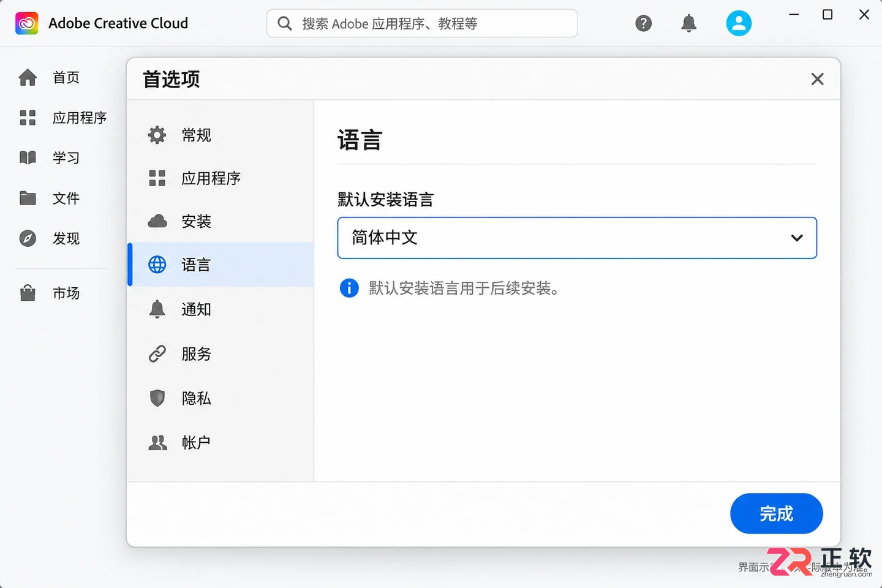Click the blue info icon below dropdown

click(349, 287)
